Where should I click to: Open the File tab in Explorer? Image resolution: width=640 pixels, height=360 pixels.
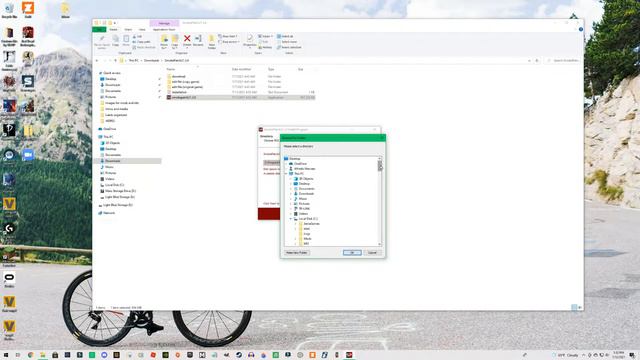(99, 29)
